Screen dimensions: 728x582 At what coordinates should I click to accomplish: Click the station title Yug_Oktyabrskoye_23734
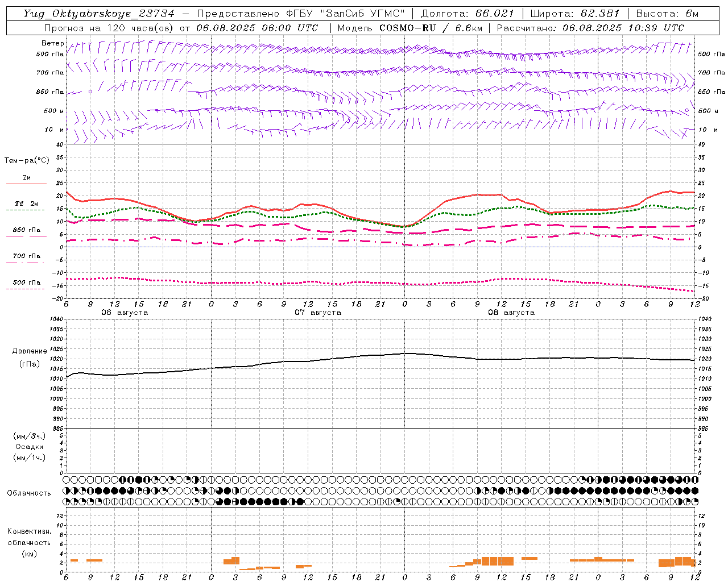click(x=99, y=14)
